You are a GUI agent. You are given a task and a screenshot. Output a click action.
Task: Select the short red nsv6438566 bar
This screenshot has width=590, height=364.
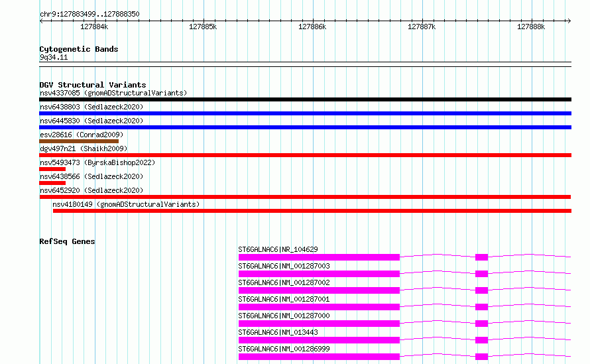coord(52,183)
